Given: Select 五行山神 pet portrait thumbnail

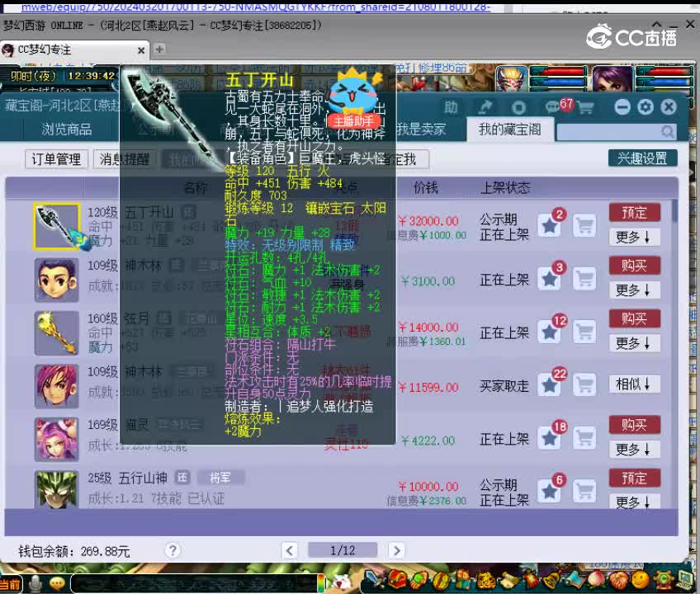Looking at the screenshot, I should tap(57, 490).
